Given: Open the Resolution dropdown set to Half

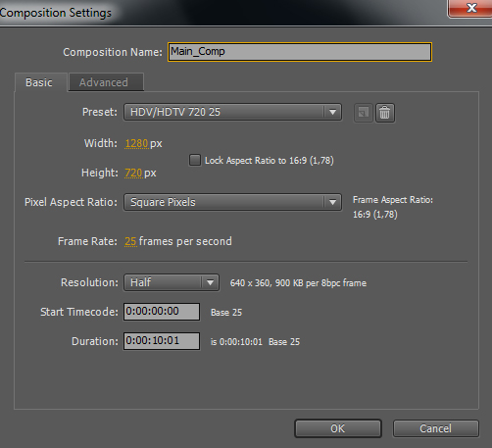Looking at the screenshot, I should pyautogui.click(x=172, y=282).
